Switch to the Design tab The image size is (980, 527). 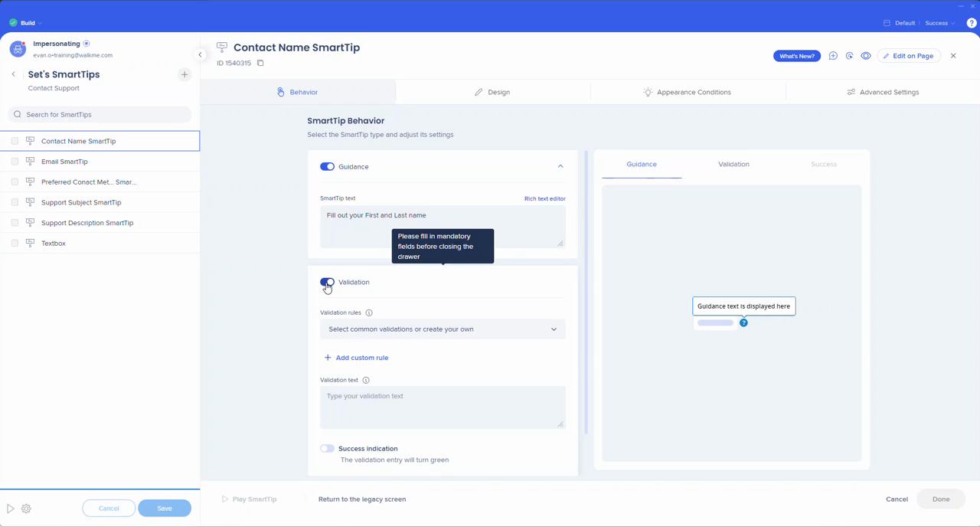click(x=492, y=92)
